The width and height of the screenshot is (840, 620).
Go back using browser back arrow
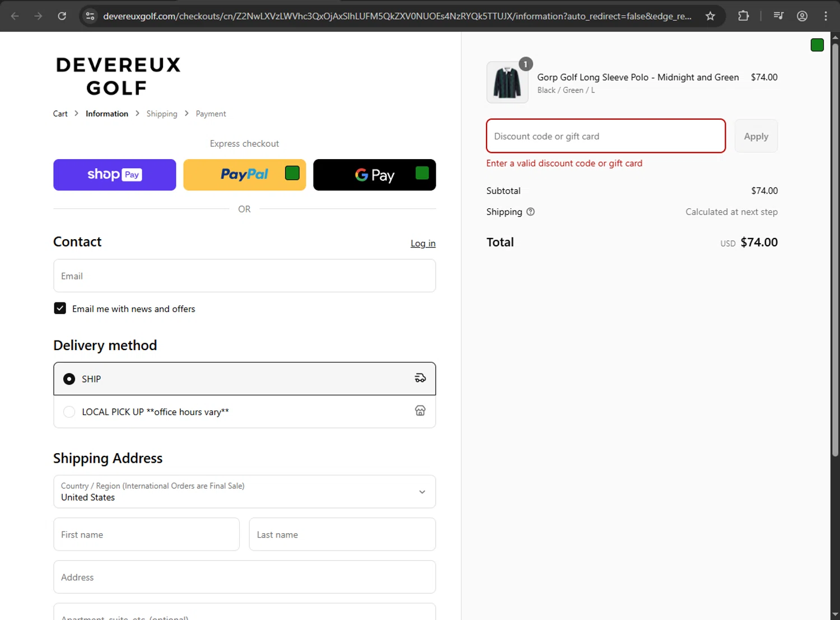point(15,16)
